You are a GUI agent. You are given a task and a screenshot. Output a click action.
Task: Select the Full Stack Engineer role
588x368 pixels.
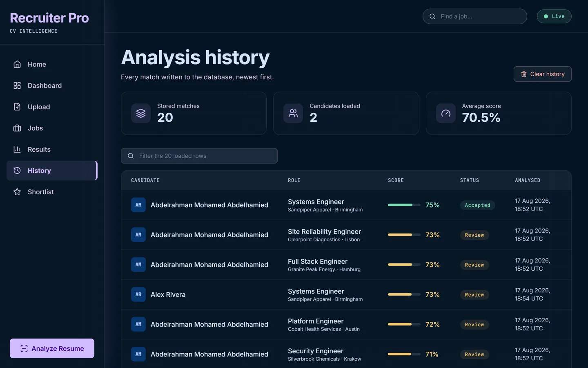(x=318, y=261)
